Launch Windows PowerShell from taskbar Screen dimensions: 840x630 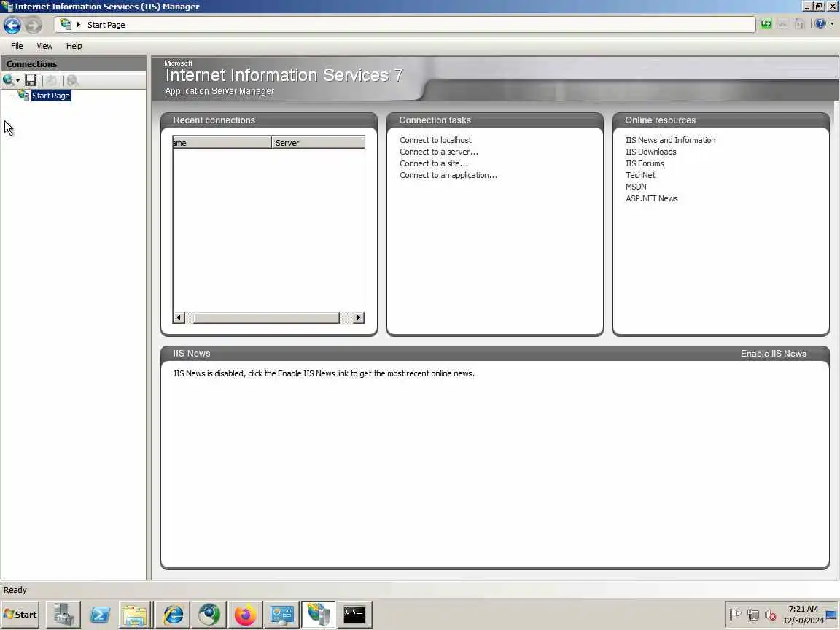click(x=100, y=614)
